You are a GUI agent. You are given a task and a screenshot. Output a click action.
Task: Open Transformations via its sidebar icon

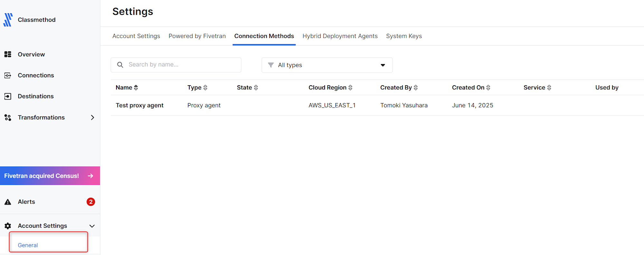[x=8, y=117]
